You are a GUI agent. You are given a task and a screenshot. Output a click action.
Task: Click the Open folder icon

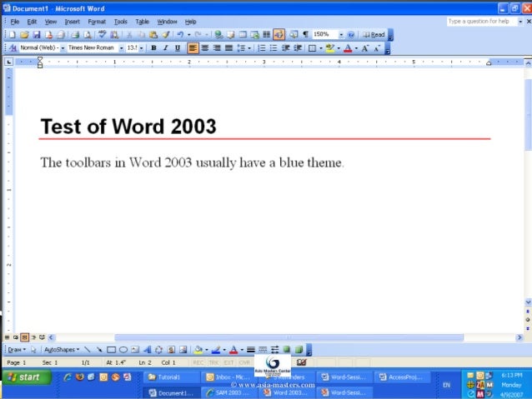pyautogui.click(x=24, y=35)
